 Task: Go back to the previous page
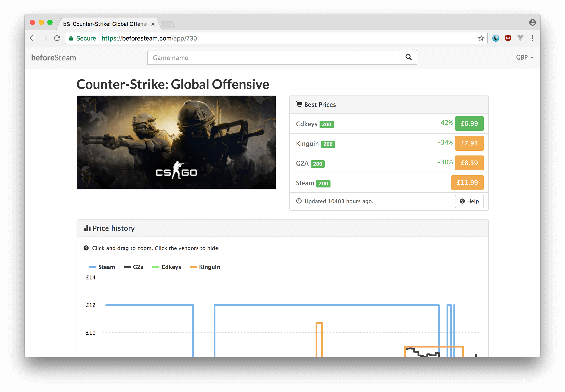(x=32, y=38)
